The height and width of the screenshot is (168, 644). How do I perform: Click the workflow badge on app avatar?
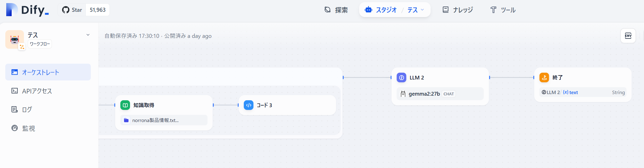coord(22,47)
